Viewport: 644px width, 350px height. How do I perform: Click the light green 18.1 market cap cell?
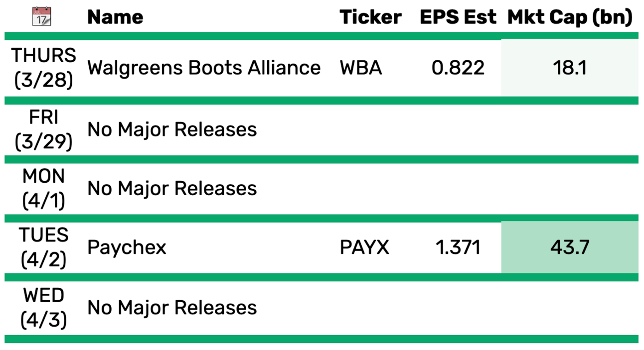point(570,68)
